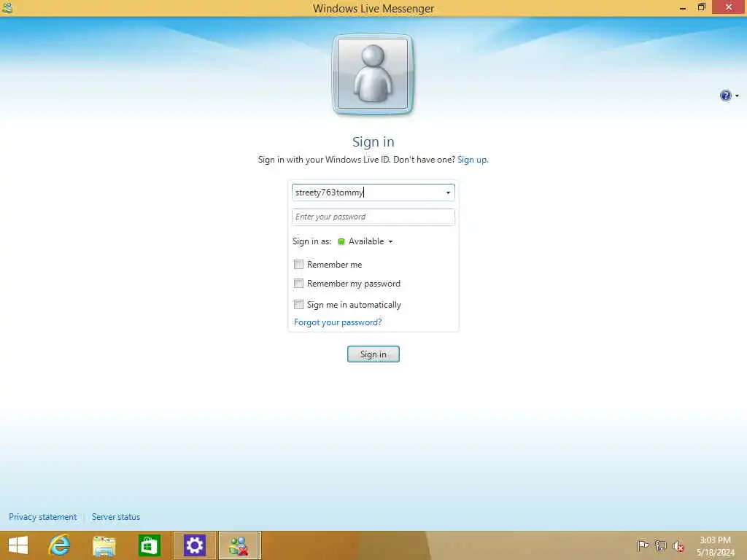The width and height of the screenshot is (747, 560).
Task: Open the Server status link
Action: click(x=116, y=517)
